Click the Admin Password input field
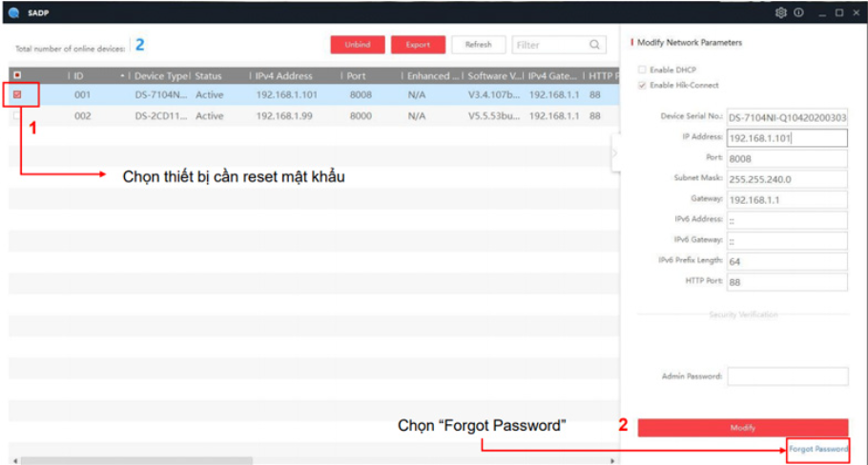Image resolution: width=868 pixels, height=465 pixels. (x=787, y=376)
